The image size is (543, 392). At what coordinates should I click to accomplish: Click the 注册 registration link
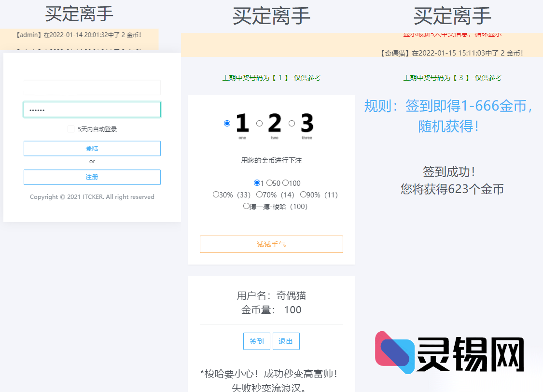pyautogui.click(x=92, y=177)
